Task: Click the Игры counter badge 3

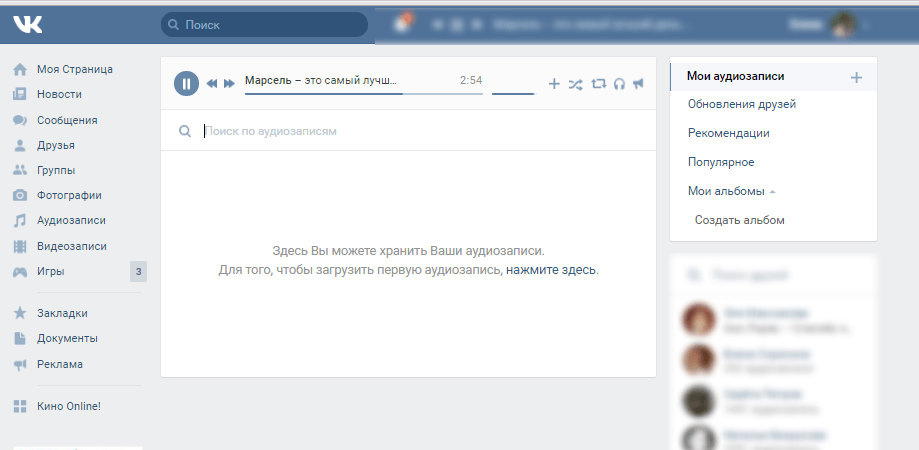Action: 138,271
